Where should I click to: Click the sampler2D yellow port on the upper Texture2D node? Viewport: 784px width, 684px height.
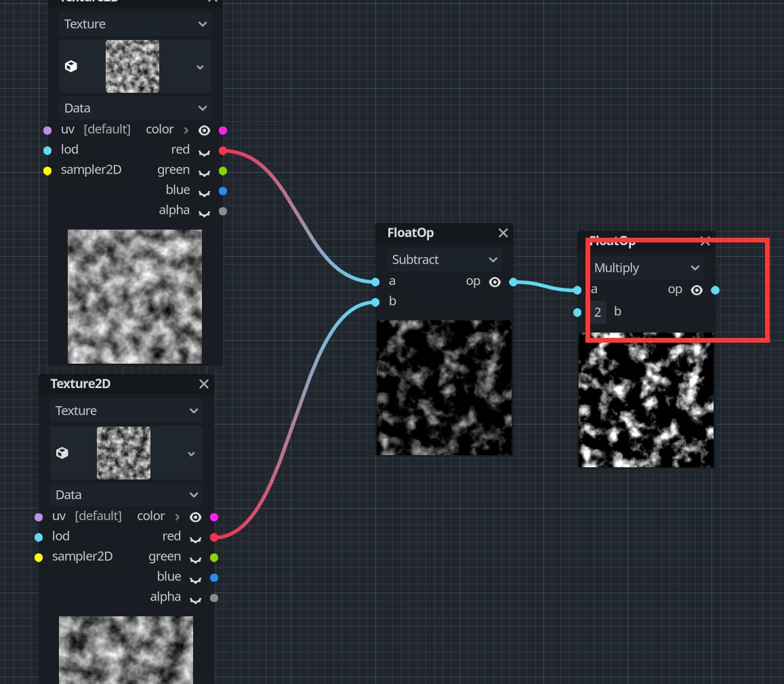point(47,171)
